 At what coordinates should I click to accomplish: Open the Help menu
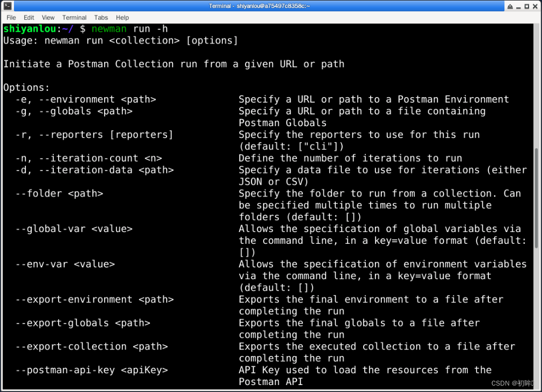tap(122, 18)
